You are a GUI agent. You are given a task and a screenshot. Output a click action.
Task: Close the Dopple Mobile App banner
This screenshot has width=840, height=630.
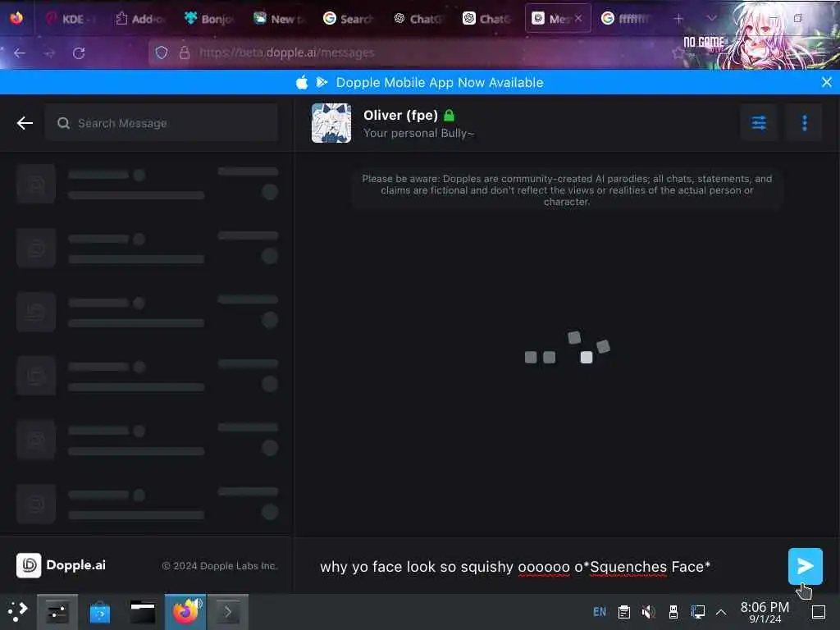[827, 82]
